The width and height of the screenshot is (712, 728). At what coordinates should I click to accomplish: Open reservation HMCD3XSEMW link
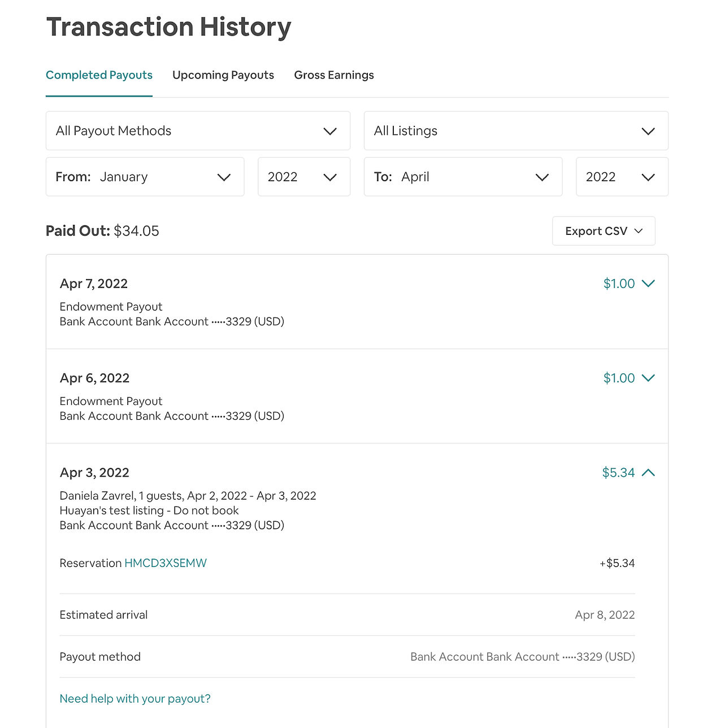[166, 563]
